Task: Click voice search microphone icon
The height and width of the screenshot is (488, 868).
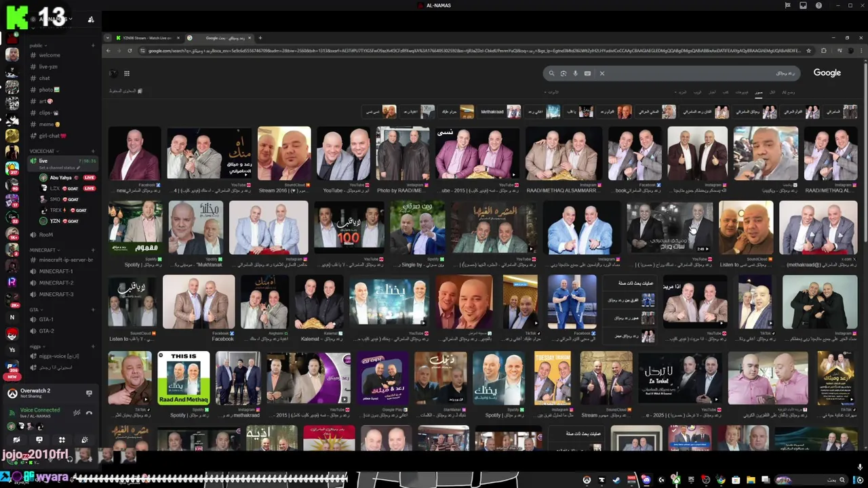Action: click(575, 73)
